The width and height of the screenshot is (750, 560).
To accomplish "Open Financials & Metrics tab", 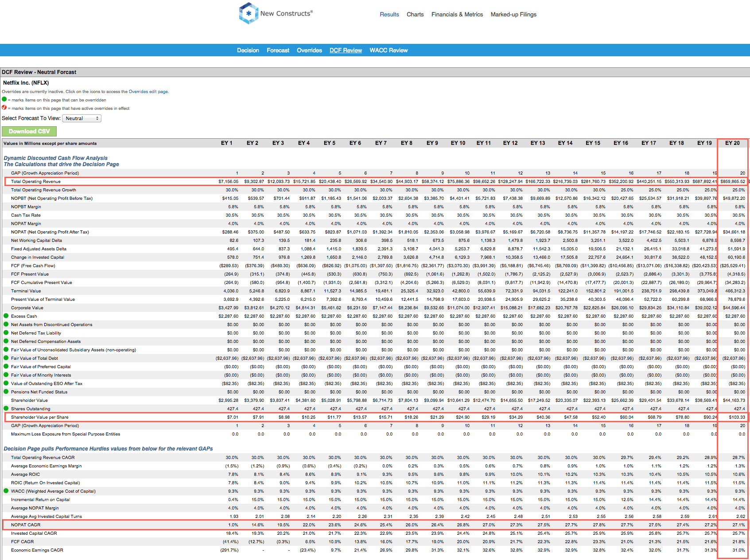I will (x=457, y=15).
